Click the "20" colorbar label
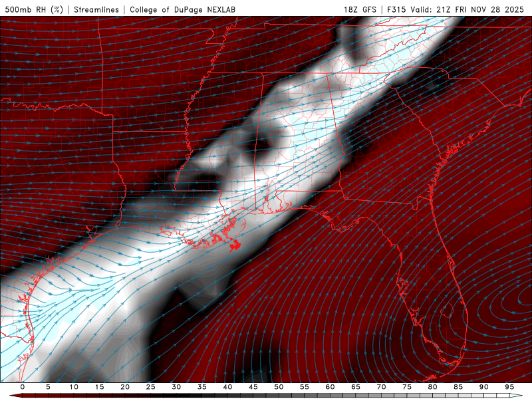The height and width of the screenshot is (399, 532). (125, 387)
